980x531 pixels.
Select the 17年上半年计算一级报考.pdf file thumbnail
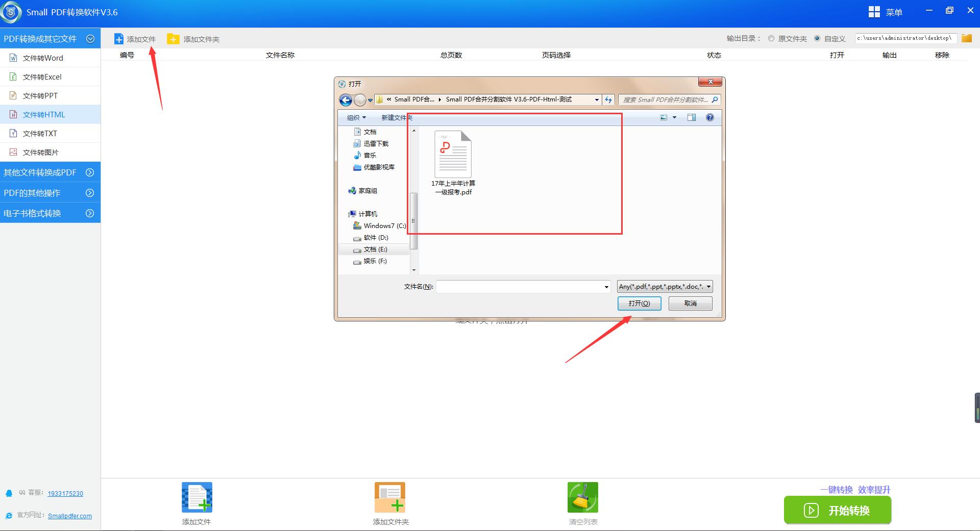tap(453, 155)
